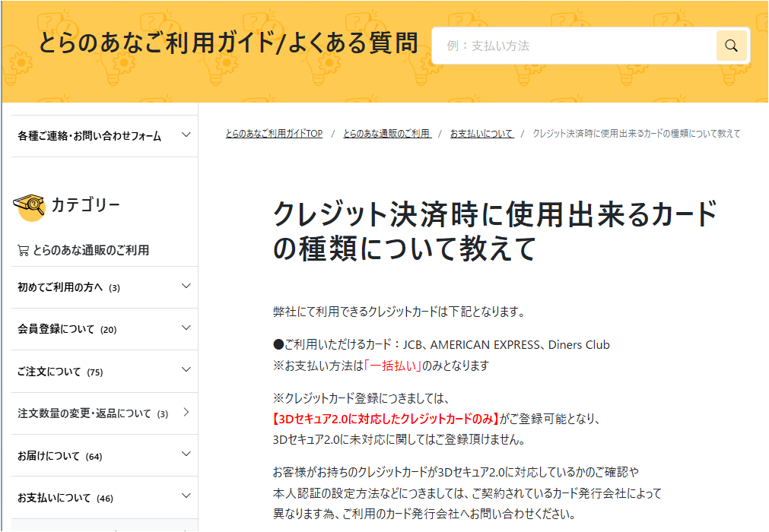Expand the お届けについて chevron

186,455
